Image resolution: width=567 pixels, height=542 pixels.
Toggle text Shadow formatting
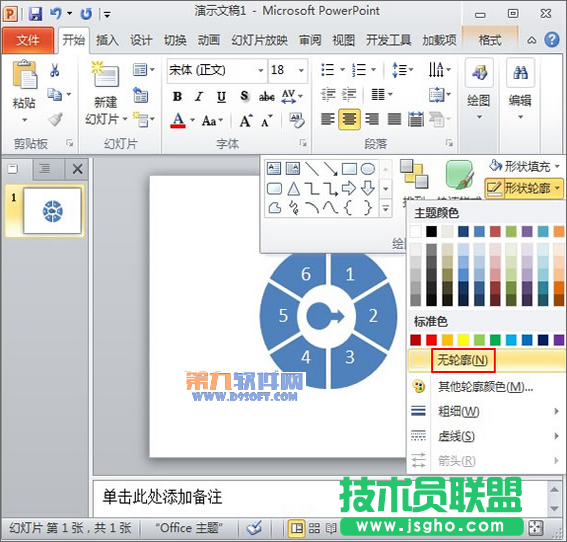tap(244, 96)
